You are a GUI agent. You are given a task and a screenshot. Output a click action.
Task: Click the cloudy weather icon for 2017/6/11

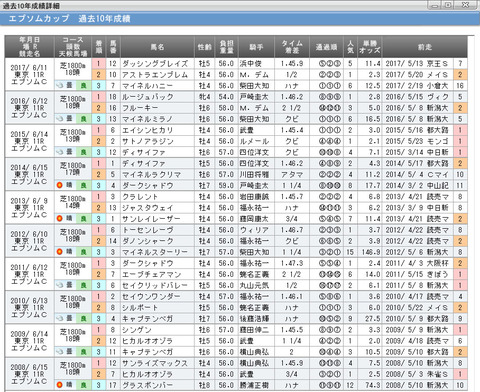[60, 85]
